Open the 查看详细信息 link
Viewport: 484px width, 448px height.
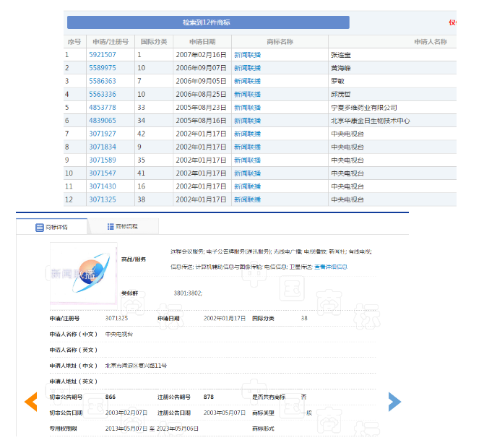click(x=331, y=267)
